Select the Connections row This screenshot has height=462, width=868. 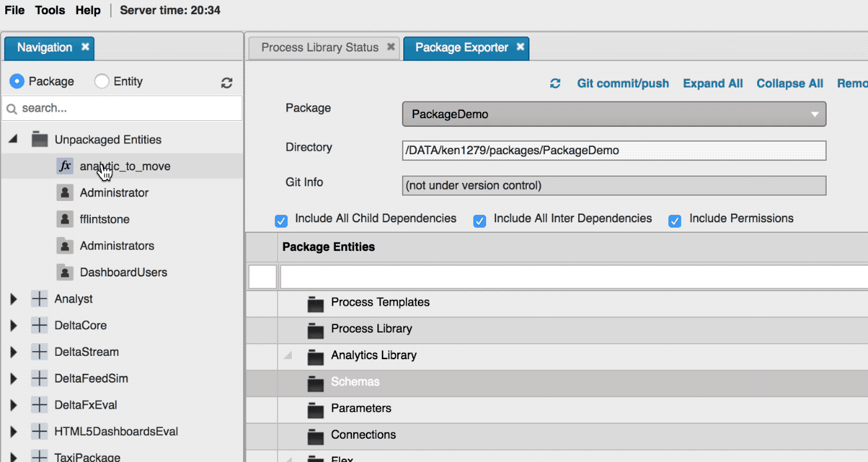(557, 435)
